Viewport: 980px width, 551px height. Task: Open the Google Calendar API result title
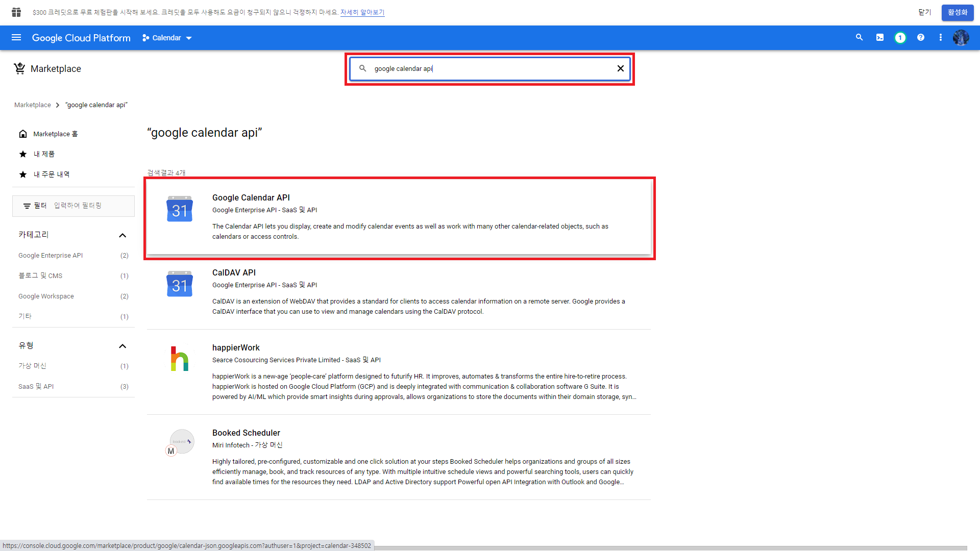tap(251, 198)
